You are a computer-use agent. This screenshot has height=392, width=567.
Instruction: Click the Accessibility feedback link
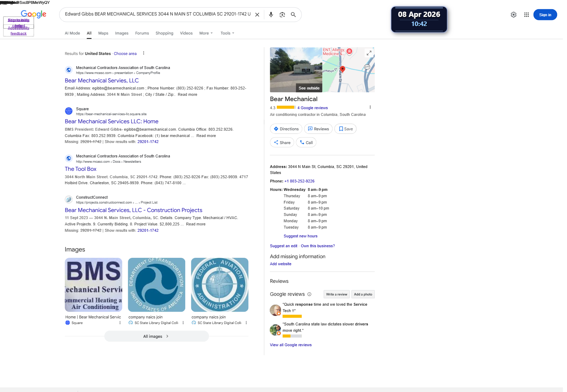point(18,31)
